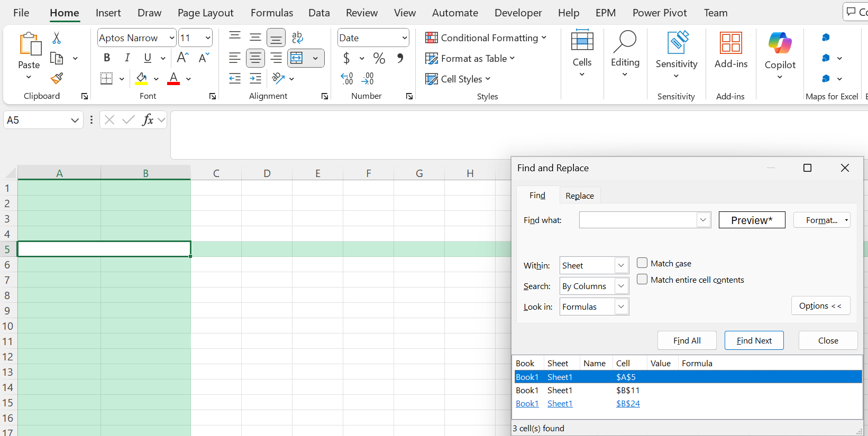
Task: Click the Wrap Text icon
Action: click(297, 38)
